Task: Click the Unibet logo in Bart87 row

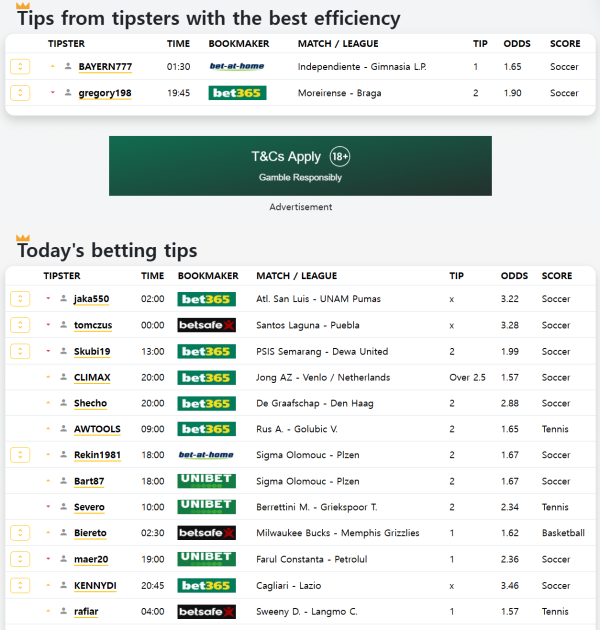Action: tap(205, 481)
